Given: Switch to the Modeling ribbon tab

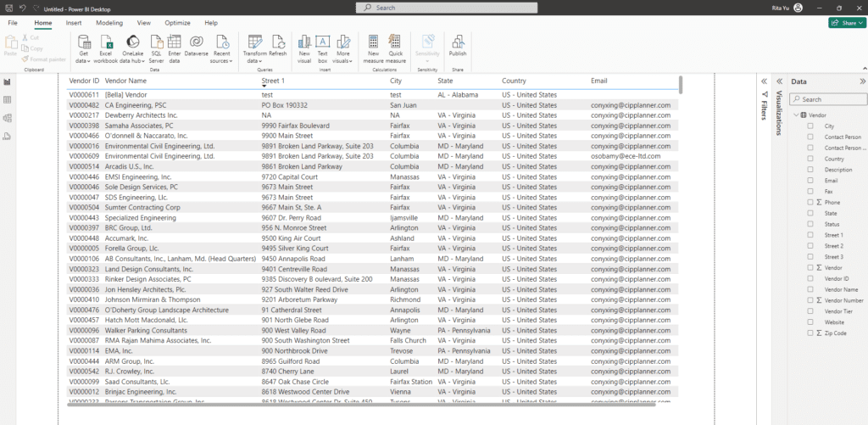Looking at the screenshot, I should point(108,23).
